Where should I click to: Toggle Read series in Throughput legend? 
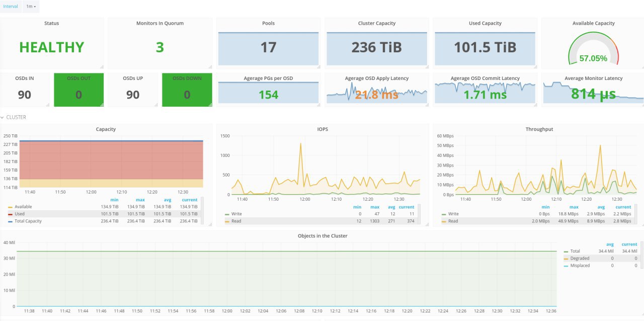tap(453, 221)
